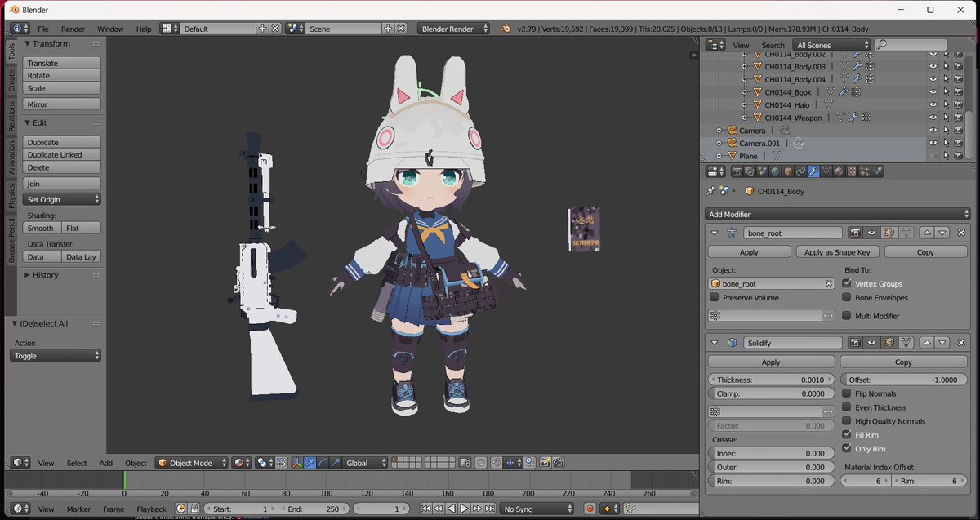Click the OpenGL render image camera icon
Screen dimensions: 980x520
pyautogui.click(x=545, y=463)
